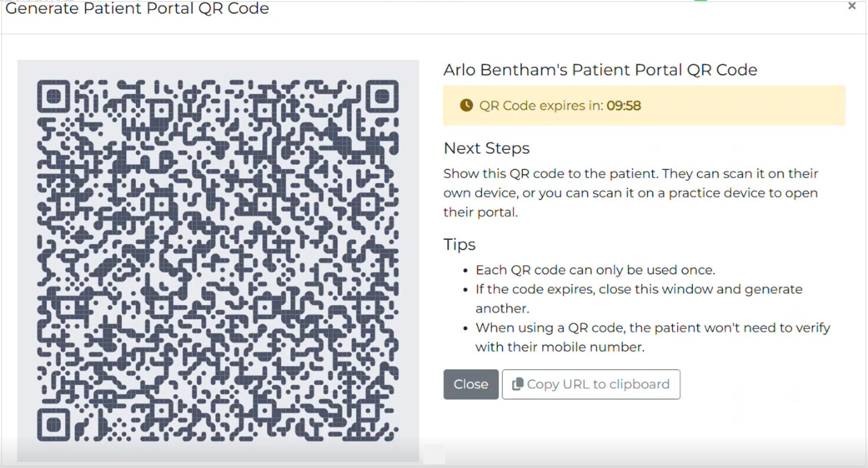Click the bullet about expired codes
Image resolution: width=868 pixels, height=468 pixels.
(639, 298)
